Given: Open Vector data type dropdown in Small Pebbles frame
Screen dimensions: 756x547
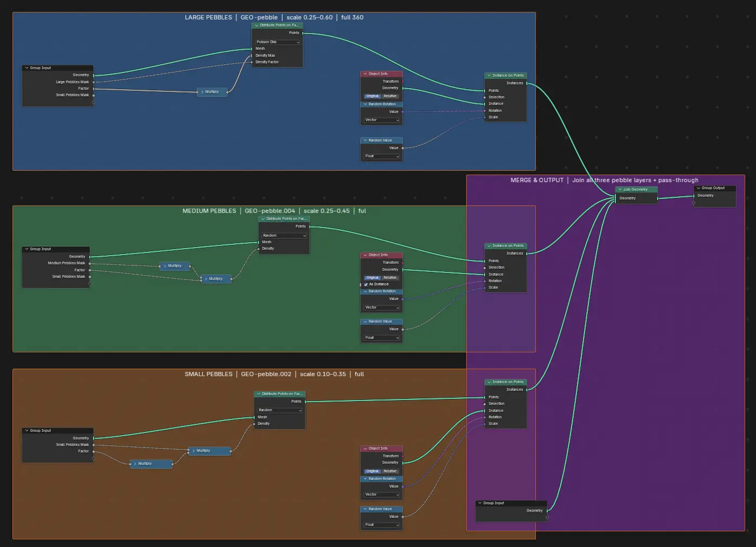Looking at the screenshot, I should coord(382,495).
